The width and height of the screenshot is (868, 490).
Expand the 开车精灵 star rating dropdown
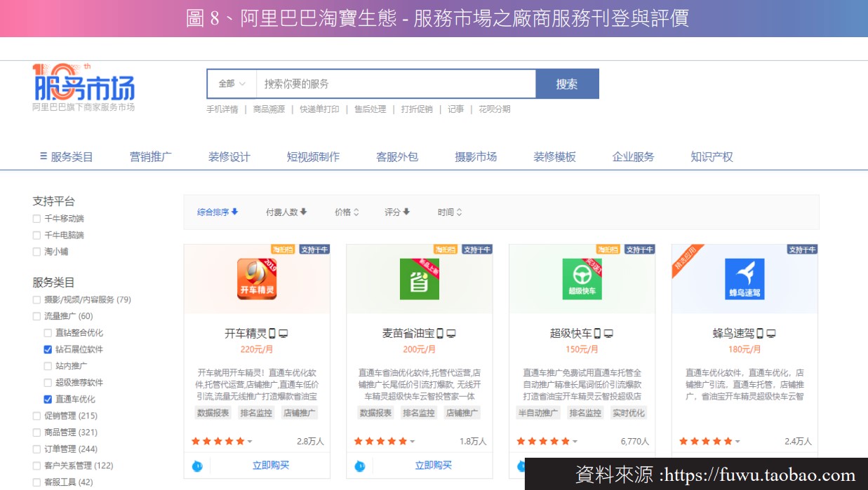[250, 442]
